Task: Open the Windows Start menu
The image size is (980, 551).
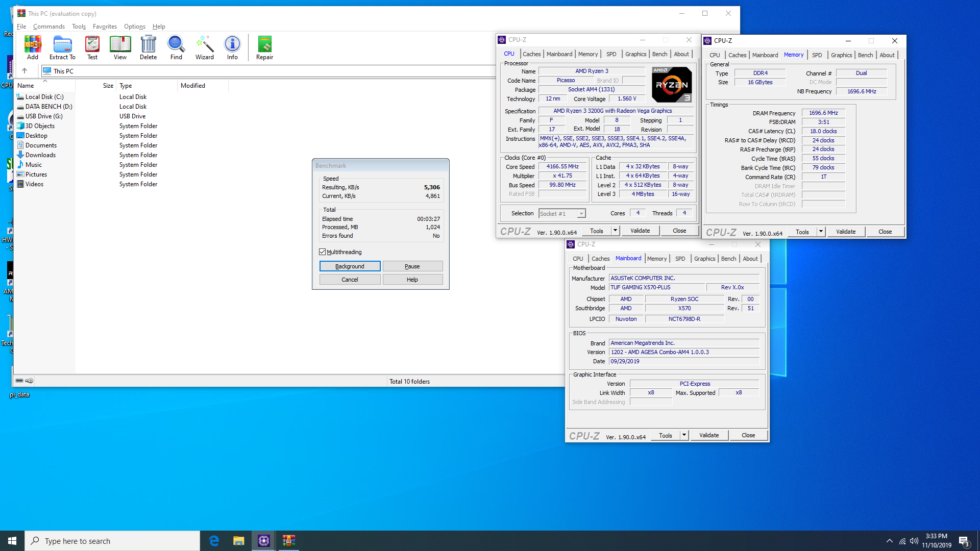Action: [x=12, y=541]
